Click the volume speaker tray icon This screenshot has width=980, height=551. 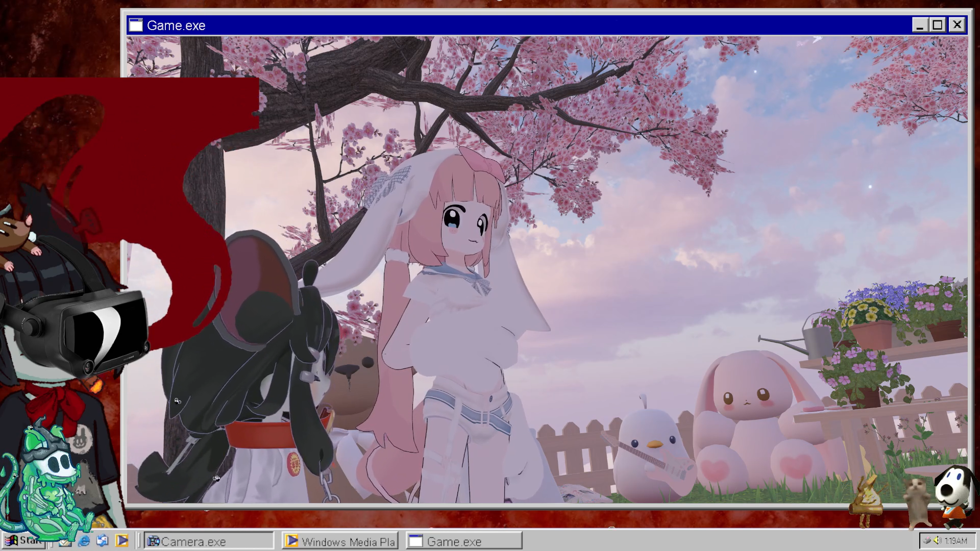pyautogui.click(x=937, y=541)
